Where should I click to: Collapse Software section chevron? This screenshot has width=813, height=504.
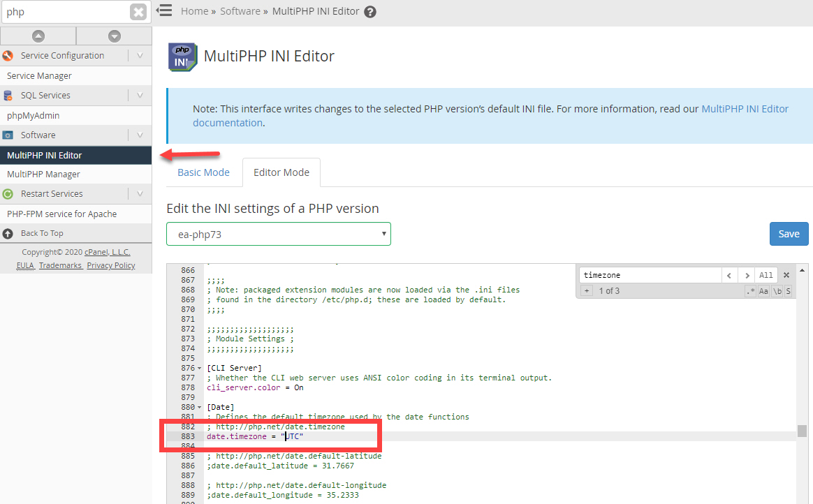tap(140, 135)
